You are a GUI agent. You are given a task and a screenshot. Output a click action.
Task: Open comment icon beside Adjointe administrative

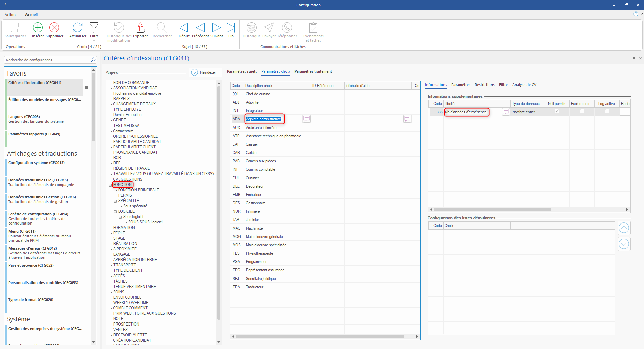click(306, 119)
